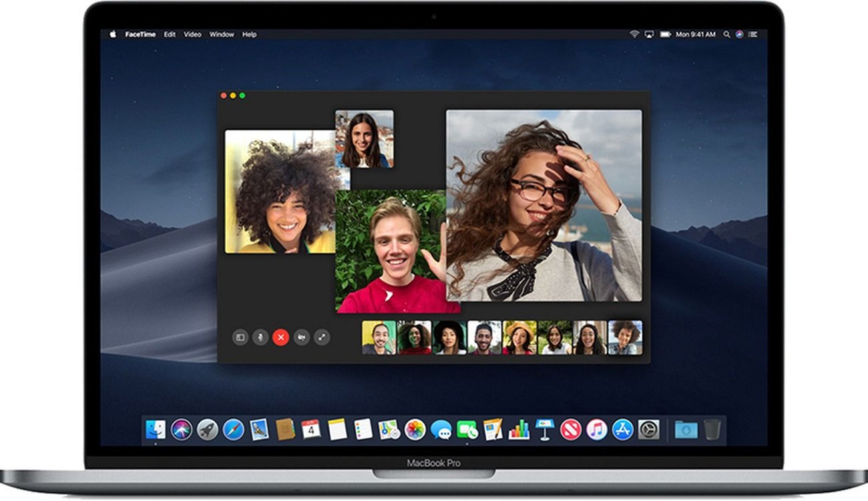This screenshot has height=501, width=868.
Task: Open the FaceTime sidebar panel
Action: [x=241, y=337]
